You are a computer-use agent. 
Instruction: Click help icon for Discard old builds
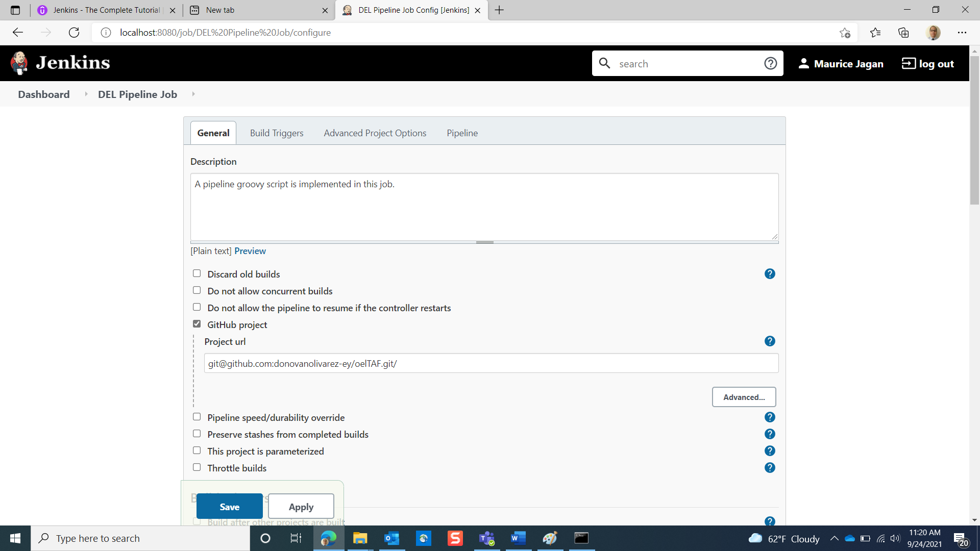pyautogui.click(x=770, y=274)
